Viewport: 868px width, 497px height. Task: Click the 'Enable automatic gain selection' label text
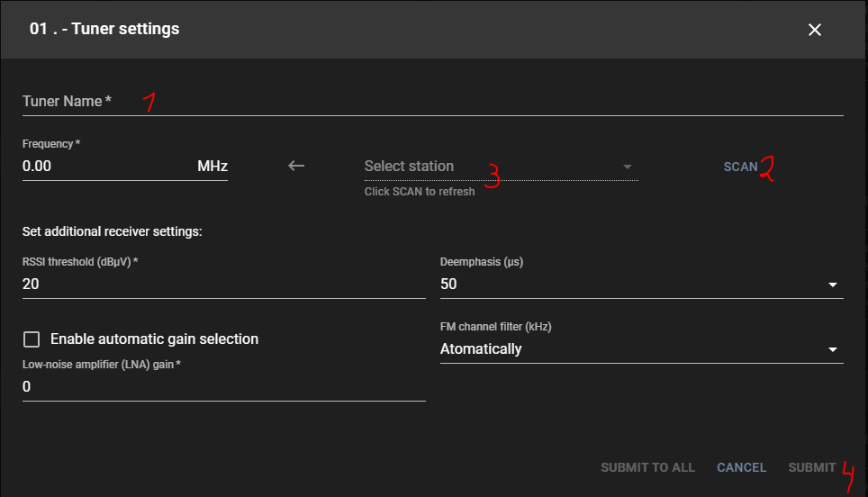pos(154,339)
